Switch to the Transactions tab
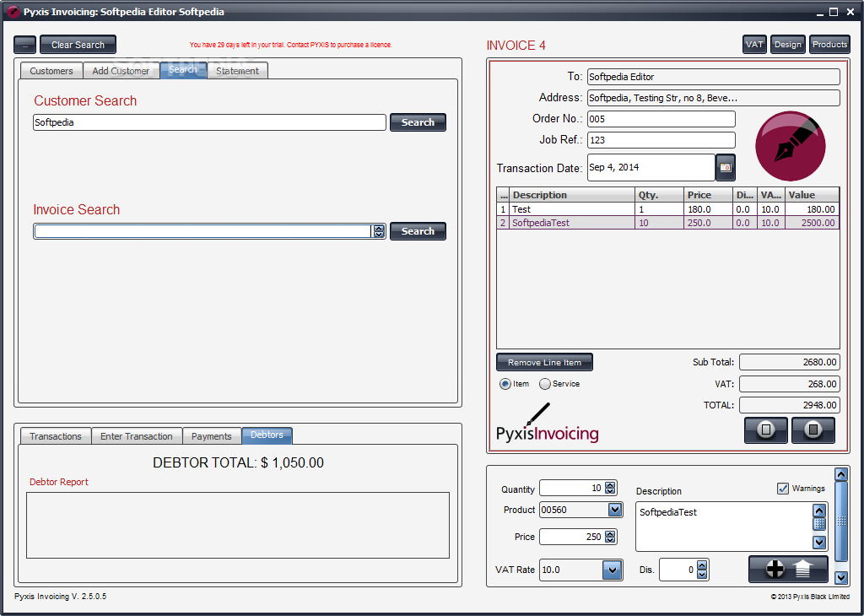864x616 pixels. coord(56,436)
